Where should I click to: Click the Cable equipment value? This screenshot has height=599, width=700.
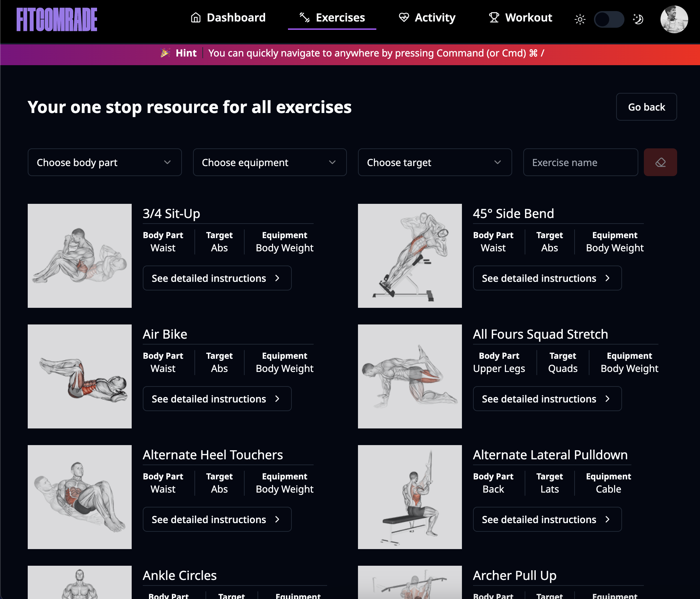pyautogui.click(x=609, y=489)
